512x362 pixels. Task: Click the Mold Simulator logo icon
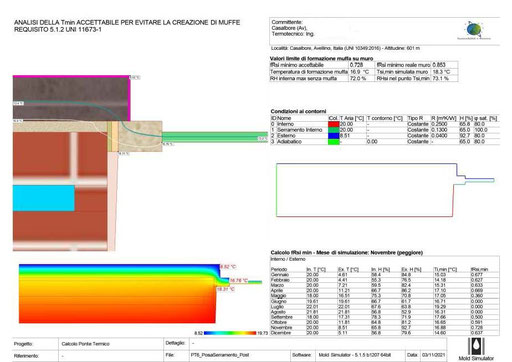tap(476, 346)
